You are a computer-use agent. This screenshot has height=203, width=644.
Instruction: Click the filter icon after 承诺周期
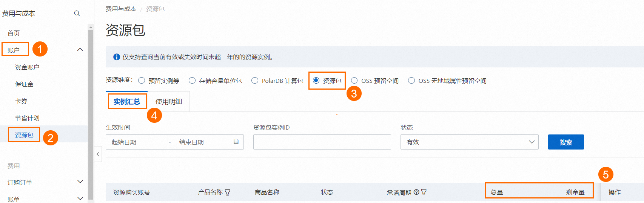point(424,192)
